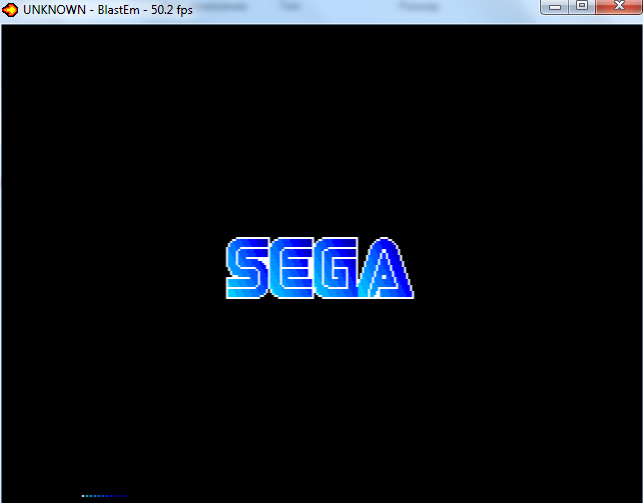Viewport: 643px width, 503px height.
Task: Click the SEGA logo on emulator screen
Action: coord(320,268)
